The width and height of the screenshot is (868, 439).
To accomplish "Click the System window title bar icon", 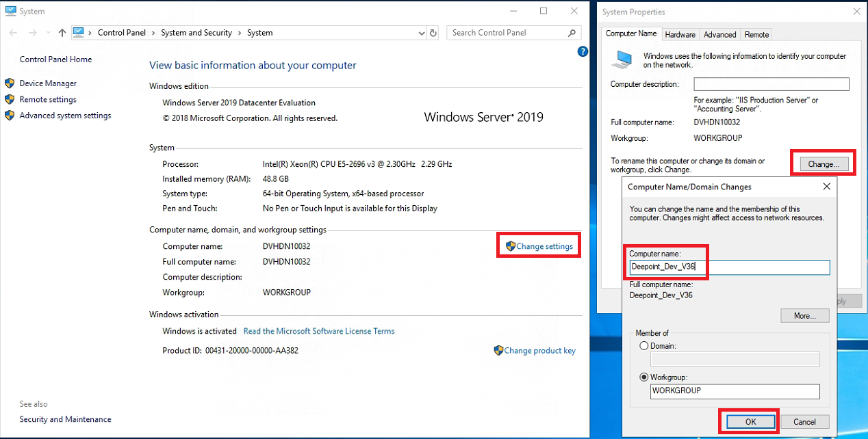I will [x=10, y=11].
